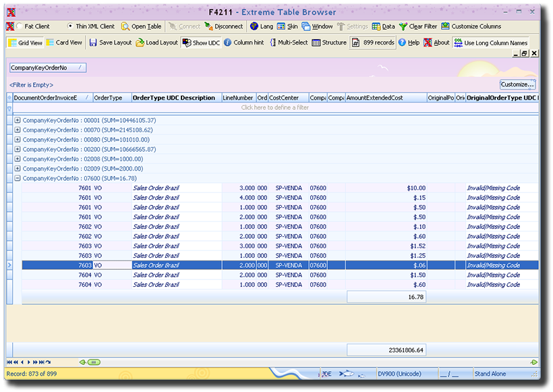Expand the CompanyKeyOrderNo 02009 group
Screen dimensions: 553x392
pos(18,169)
